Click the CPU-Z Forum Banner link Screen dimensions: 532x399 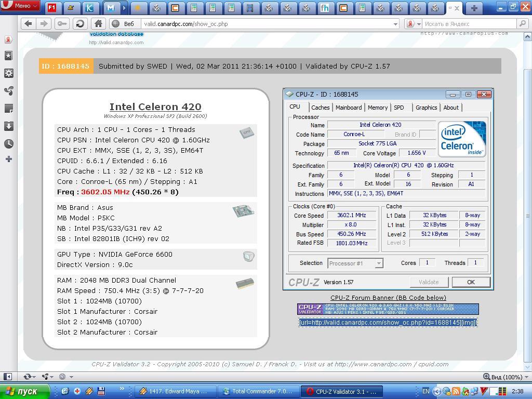388,298
